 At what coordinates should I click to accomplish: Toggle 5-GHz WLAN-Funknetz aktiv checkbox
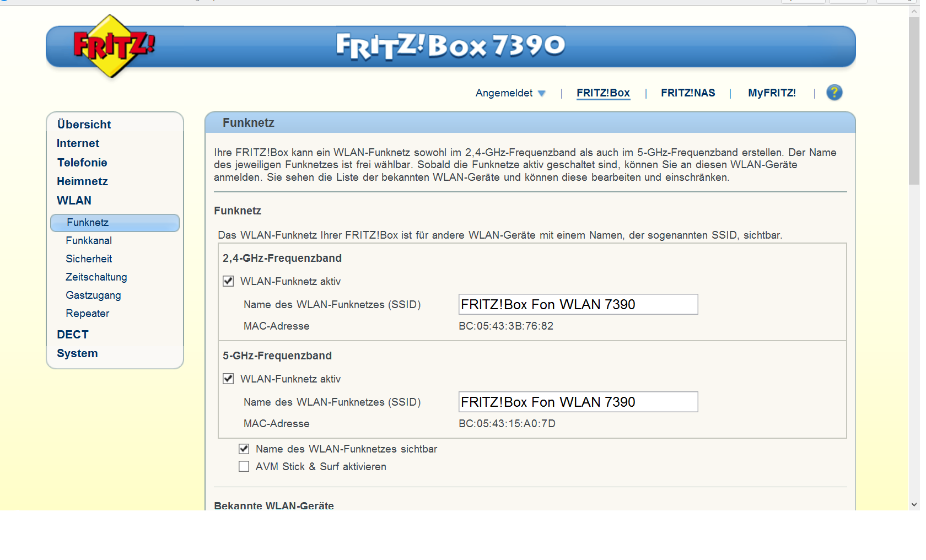(228, 379)
